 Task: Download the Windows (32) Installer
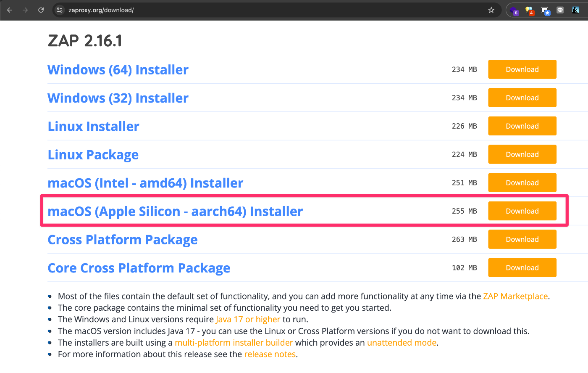coord(522,98)
